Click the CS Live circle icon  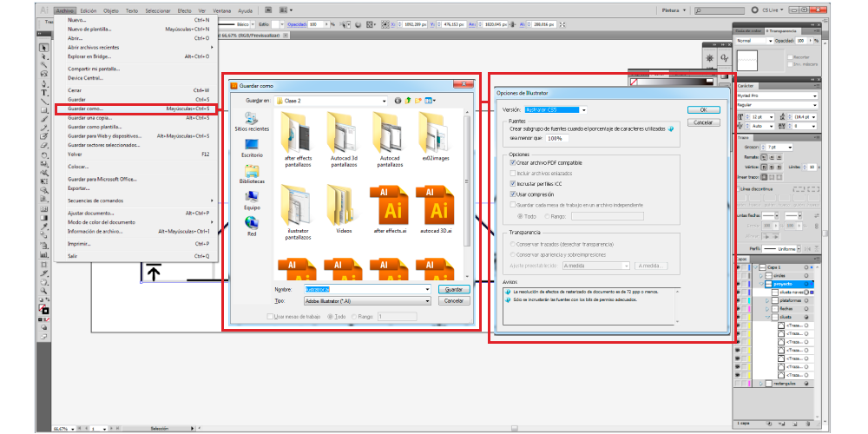(x=755, y=10)
